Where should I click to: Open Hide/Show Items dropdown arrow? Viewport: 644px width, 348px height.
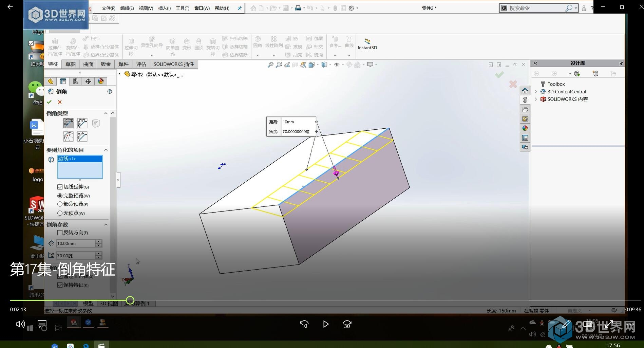pos(342,65)
